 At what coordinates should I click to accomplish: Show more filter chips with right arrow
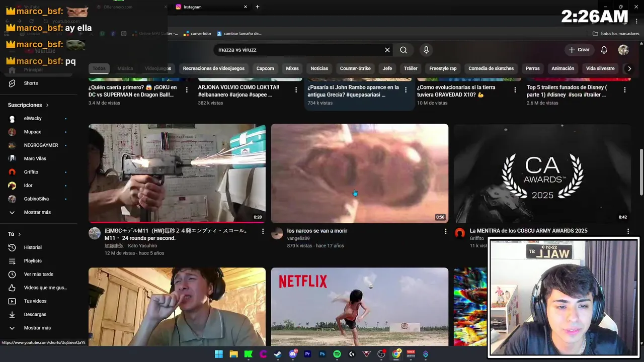(629, 68)
